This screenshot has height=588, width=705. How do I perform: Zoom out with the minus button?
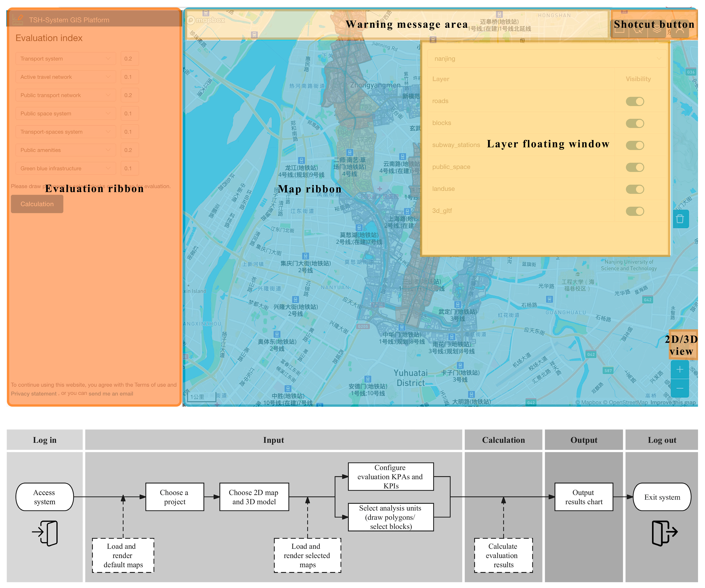point(680,388)
